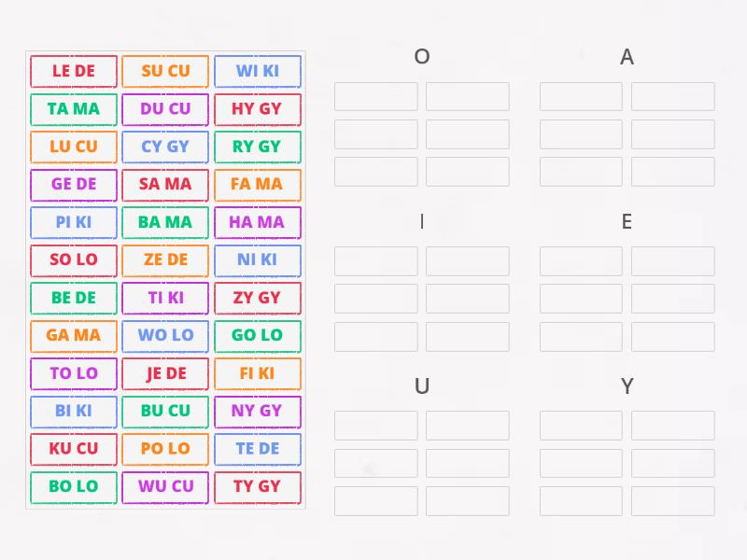Pick the orange FA MA tile
This screenshot has width=747, height=560.
click(258, 184)
